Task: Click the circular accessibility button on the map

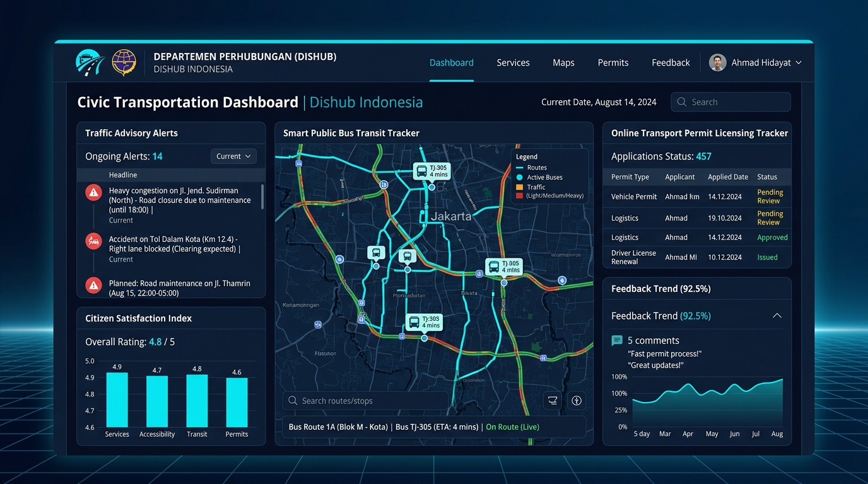Action: (576, 401)
